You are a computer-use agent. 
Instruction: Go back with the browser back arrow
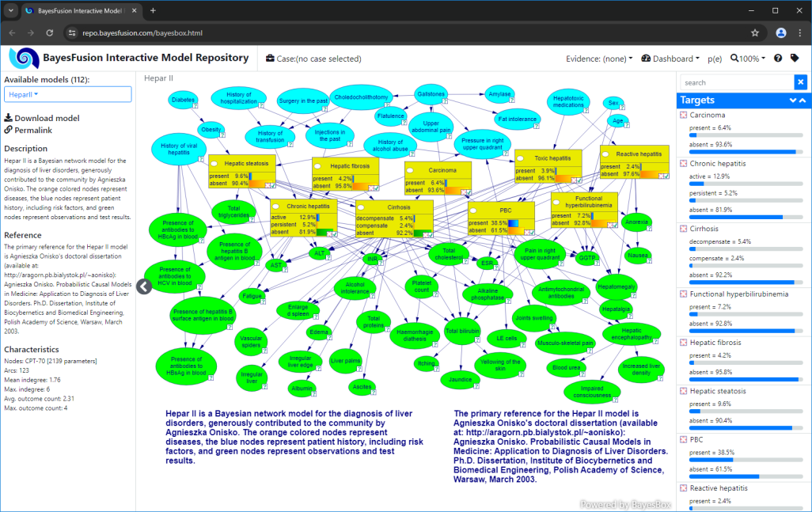click(13, 32)
